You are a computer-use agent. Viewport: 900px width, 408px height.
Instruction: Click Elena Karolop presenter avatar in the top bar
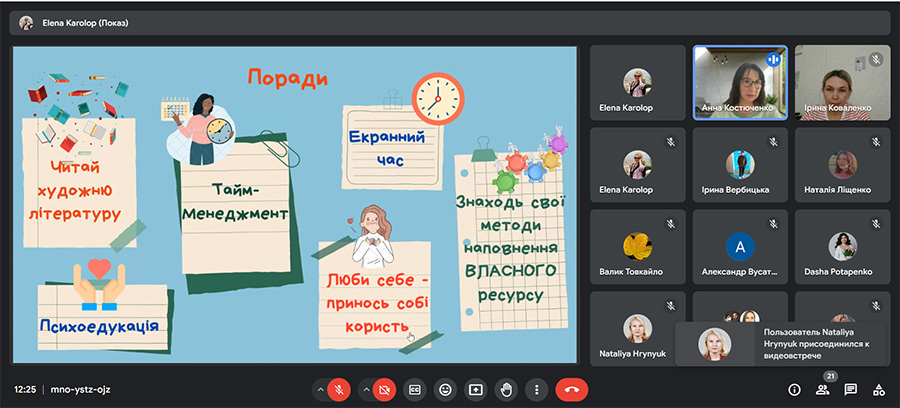[26, 23]
